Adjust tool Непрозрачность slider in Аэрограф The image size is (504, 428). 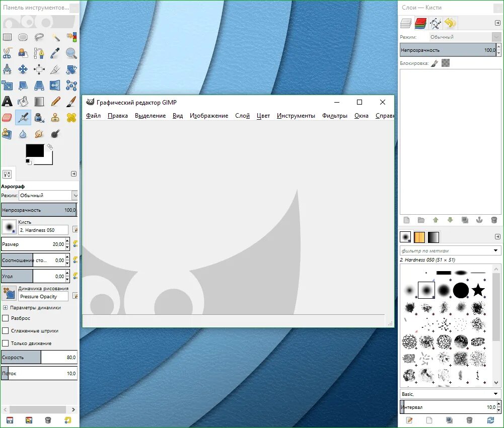pyautogui.click(x=39, y=210)
